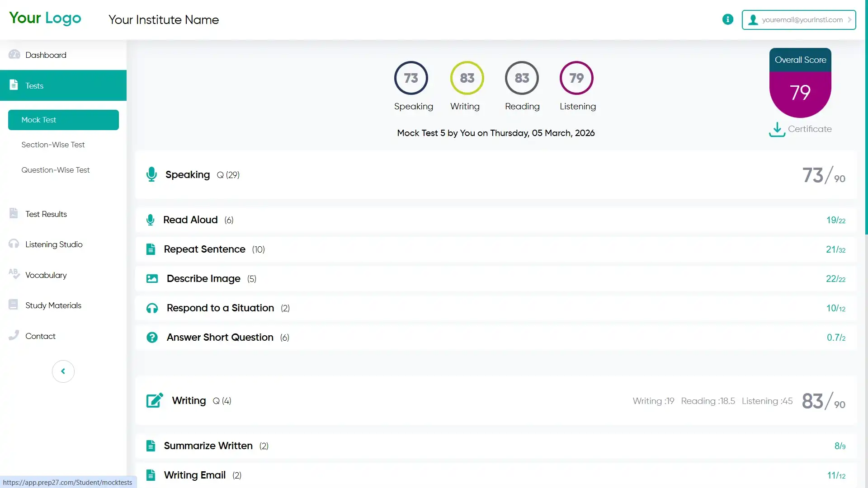Click the Describe Image picture icon
This screenshot has width=868, height=488.
point(152,279)
